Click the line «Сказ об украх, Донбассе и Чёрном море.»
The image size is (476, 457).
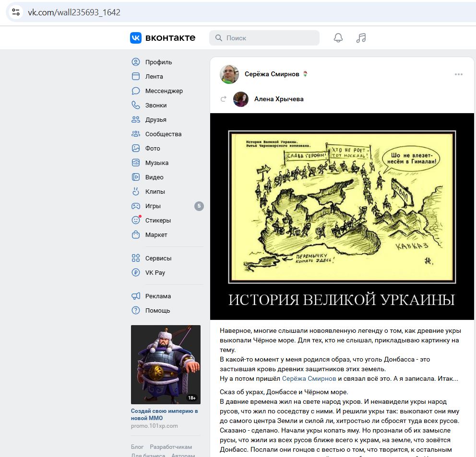(x=284, y=392)
